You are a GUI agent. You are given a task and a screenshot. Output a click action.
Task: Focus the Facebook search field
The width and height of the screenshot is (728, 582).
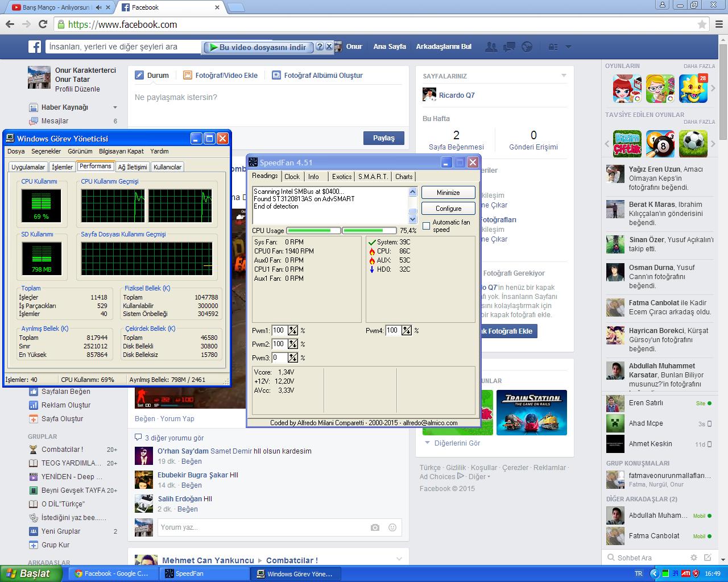pyautogui.click(x=122, y=47)
